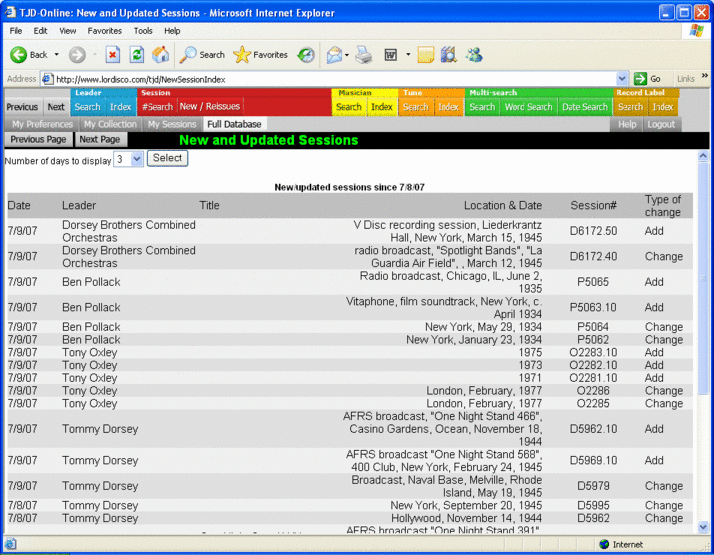Click the Previous navigation button
This screenshot has width=714, height=555.
pyautogui.click(x=22, y=107)
